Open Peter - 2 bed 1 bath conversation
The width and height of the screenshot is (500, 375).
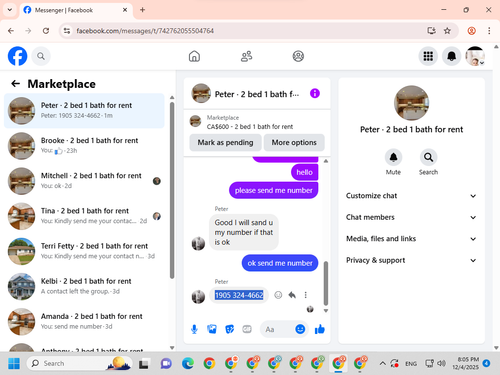[x=84, y=111]
